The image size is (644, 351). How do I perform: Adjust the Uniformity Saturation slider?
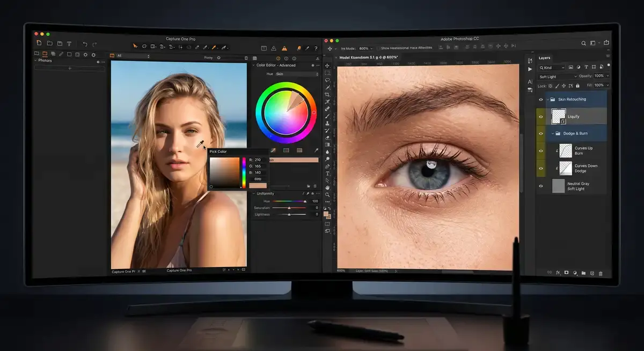[x=289, y=208]
